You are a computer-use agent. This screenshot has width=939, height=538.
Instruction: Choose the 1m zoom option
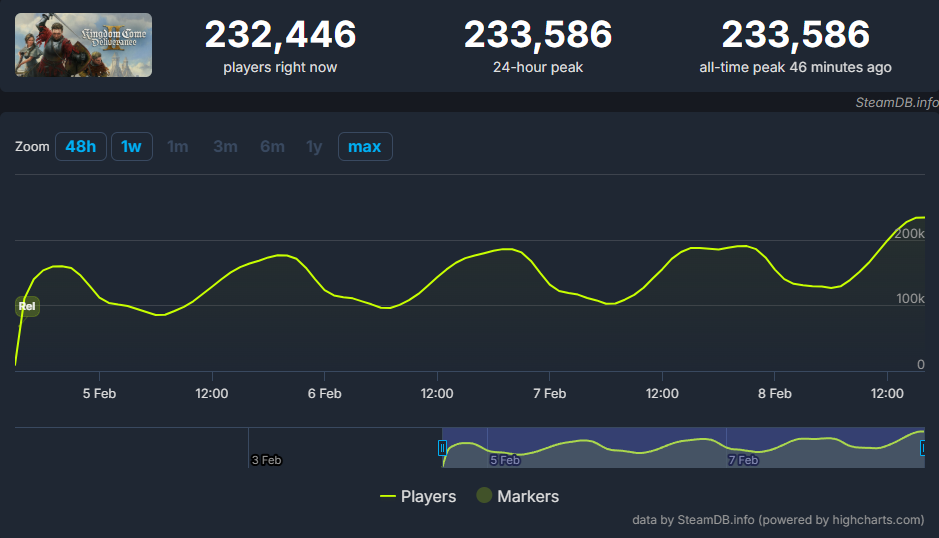(x=177, y=147)
